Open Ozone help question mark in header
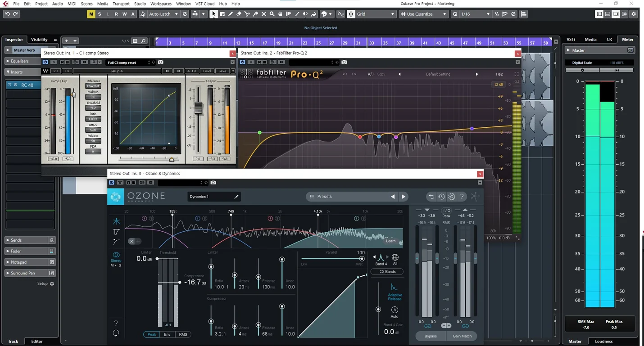Viewport: 644px width, 346px height. tap(462, 197)
